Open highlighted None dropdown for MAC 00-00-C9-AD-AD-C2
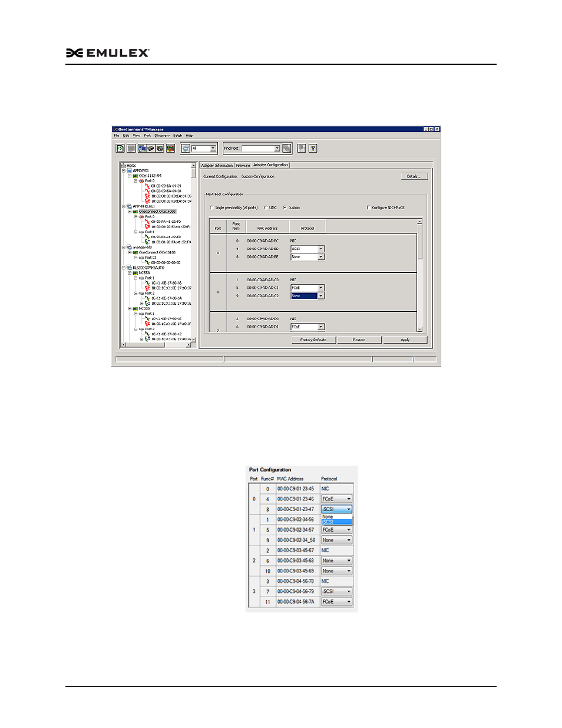The image size is (562, 728). point(321,296)
